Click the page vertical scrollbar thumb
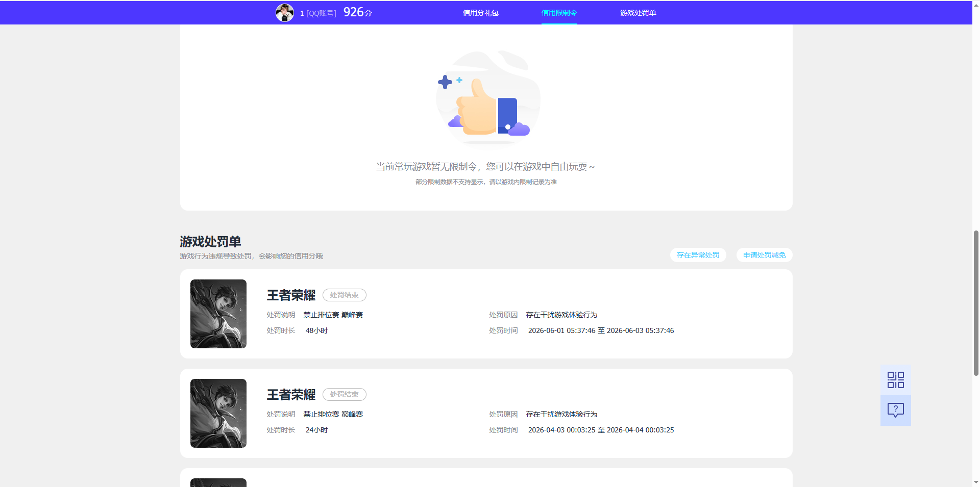This screenshot has width=980, height=487. click(x=976, y=303)
